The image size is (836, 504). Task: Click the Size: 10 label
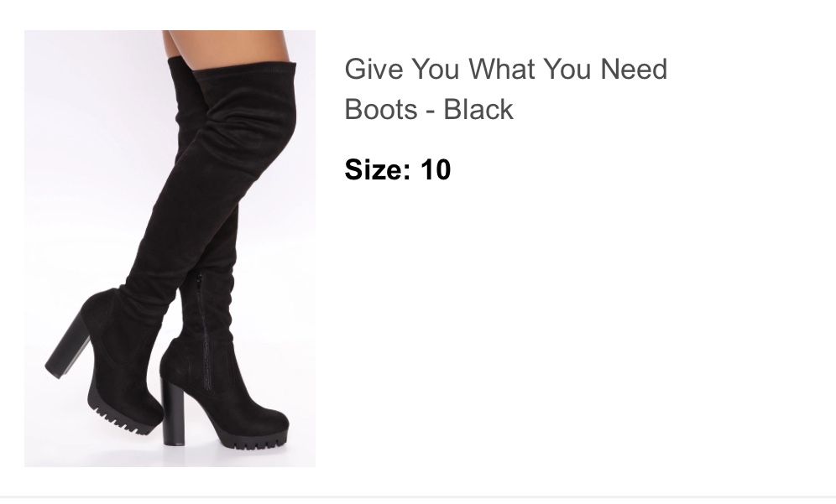(398, 169)
